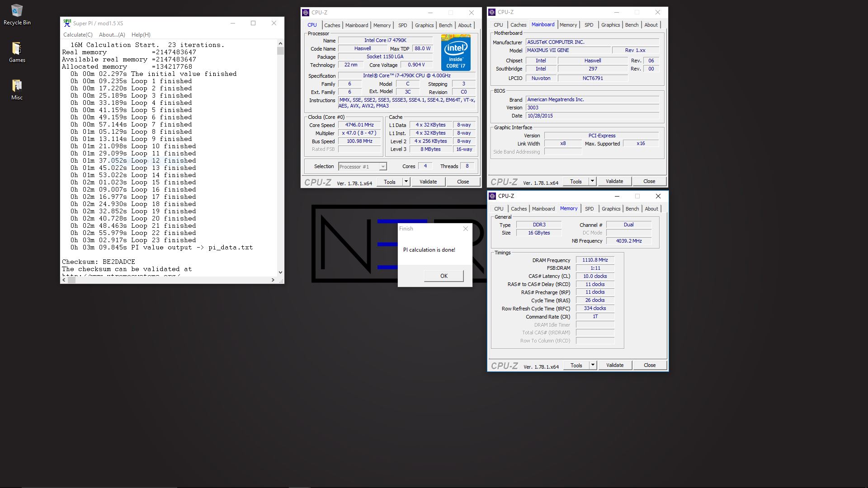The height and width of the screenshot is (488, 868).
Task: Select Bench tab in Mainboard window
Action: point(632,25)
